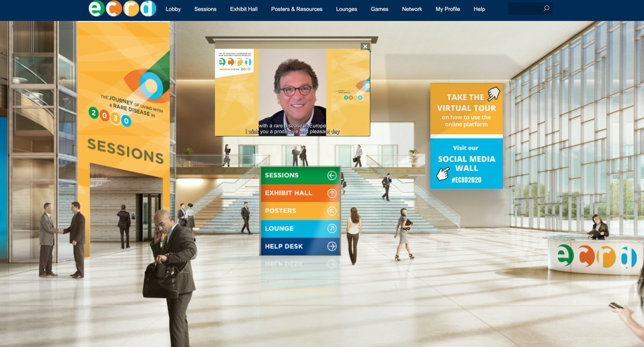Open the Visit our Social Media Wall banner
644x347 pixels.
(x=466, y=164)
